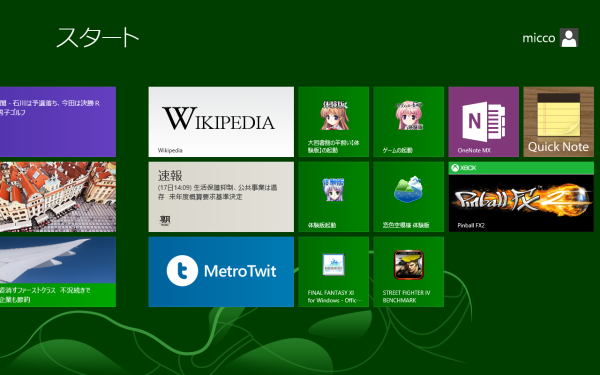Screen dimensions: 600x375
Task: Open the OneNote MX tile
Action: 484,122
